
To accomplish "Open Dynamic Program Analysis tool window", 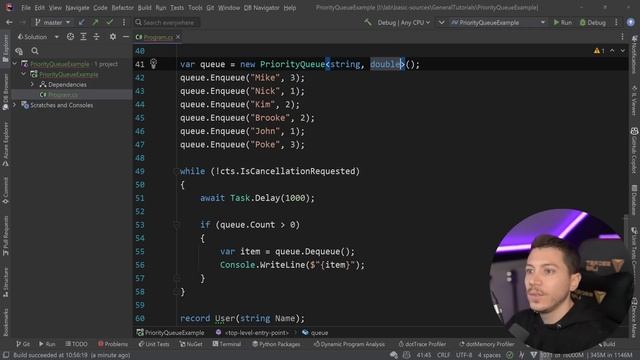I will click(x=349, y=344).
